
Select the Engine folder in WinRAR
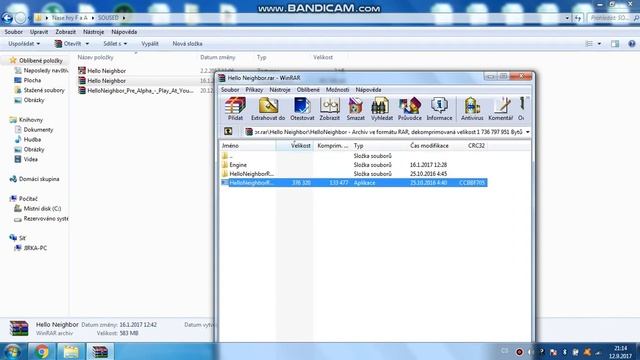click(353, 165)
